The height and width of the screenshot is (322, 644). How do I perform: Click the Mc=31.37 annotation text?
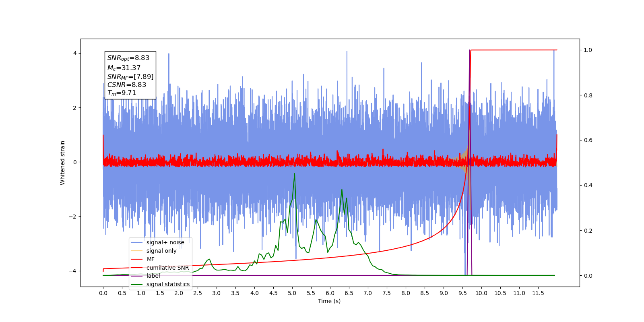pos(124,68)
